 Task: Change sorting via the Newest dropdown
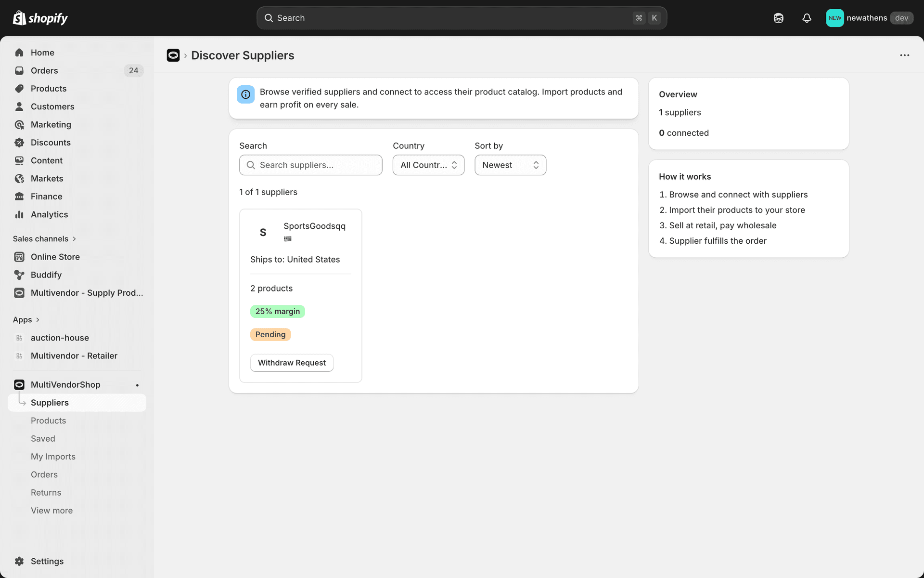510,165
